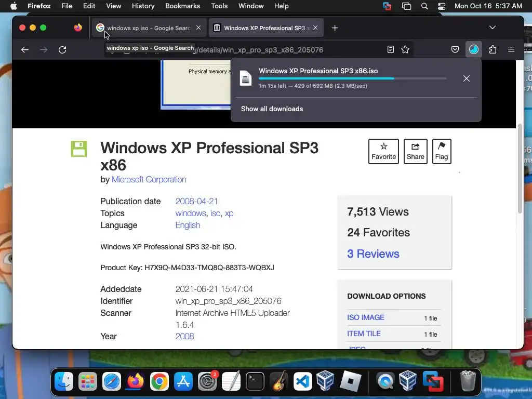Open the Pocket save icon

pyautogui.click(x=455, y=49)
